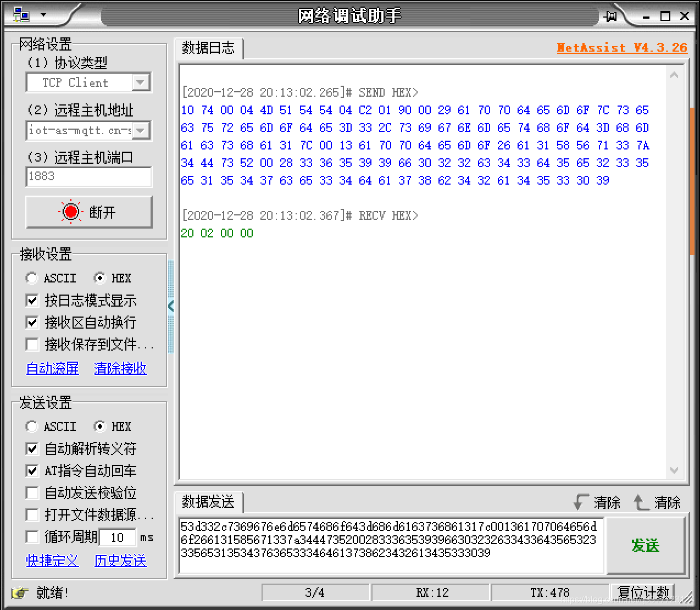This screenshot has height=610, width=700.
Task: Click the 3/4 status bar entry
Action: coord(315,592)
